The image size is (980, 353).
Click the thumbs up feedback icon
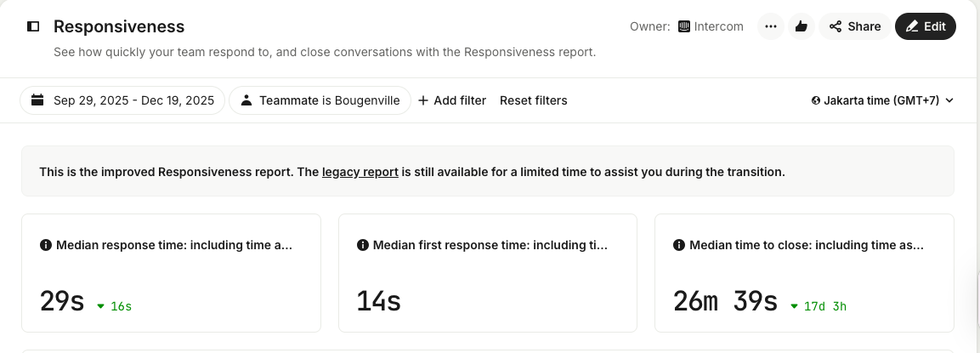pos(801,26)
